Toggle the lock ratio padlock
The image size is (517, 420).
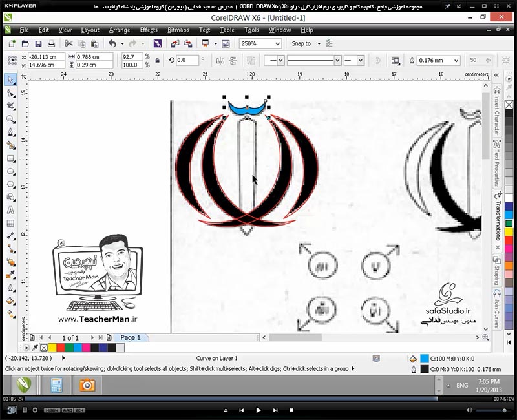click(x=157, y=60)
